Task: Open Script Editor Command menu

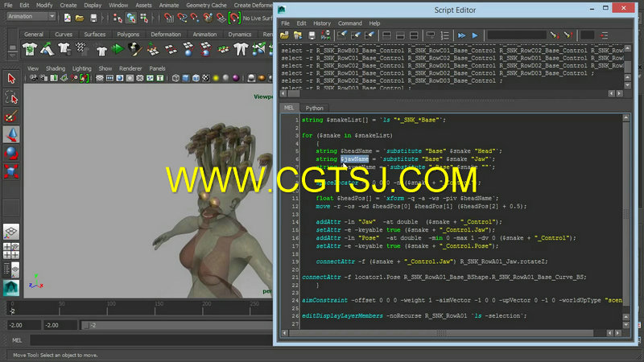Action: coord(350,23)
